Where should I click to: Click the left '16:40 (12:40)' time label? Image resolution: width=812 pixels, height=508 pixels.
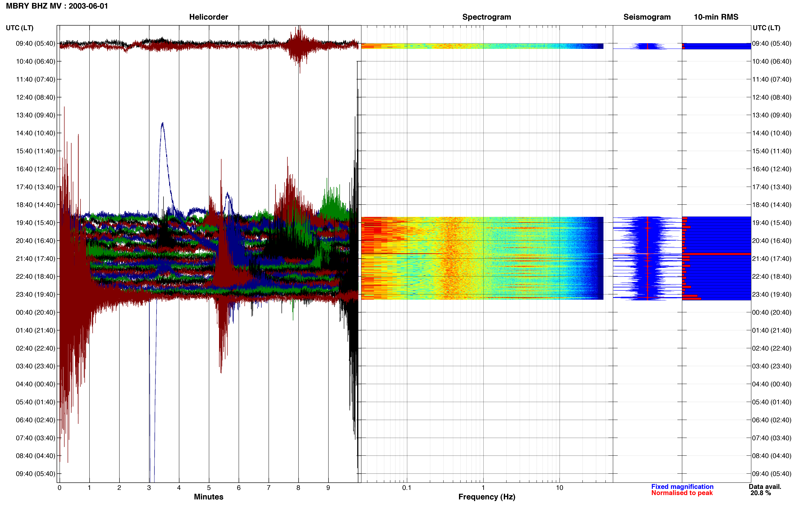(36, 169)
